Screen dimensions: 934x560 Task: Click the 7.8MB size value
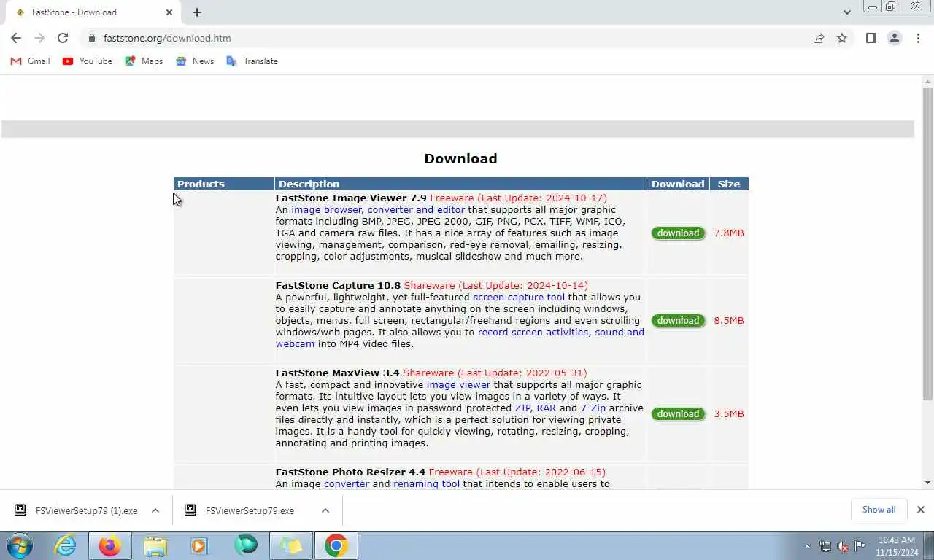(x=729, y=233)
